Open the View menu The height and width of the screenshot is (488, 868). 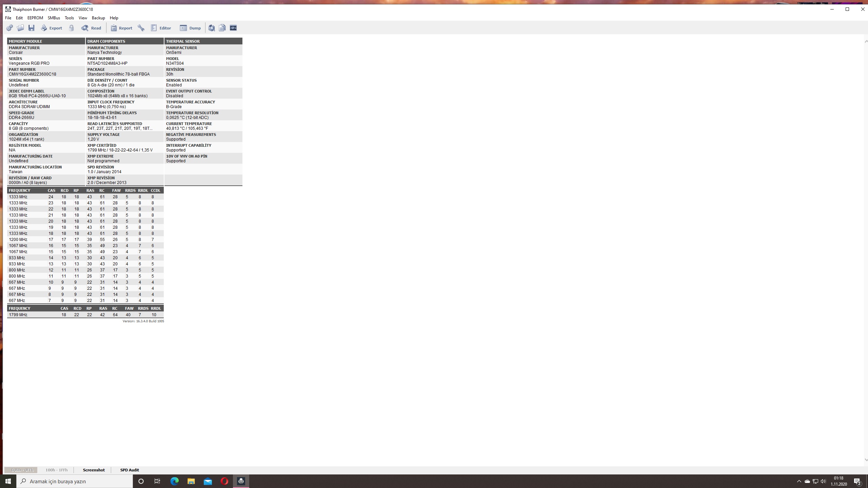pyautogui.click(x=83, y=18)
